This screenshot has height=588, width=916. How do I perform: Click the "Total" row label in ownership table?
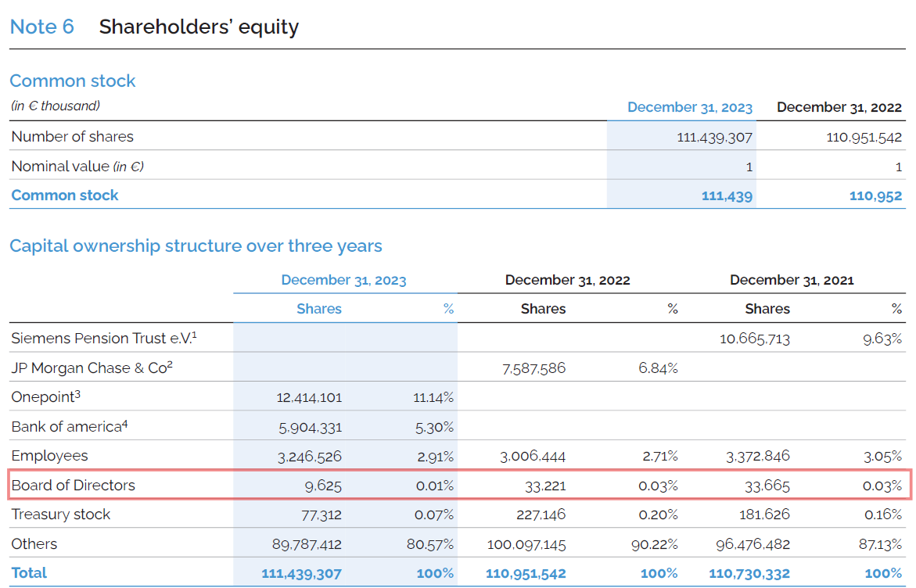[x=29, y=572]
